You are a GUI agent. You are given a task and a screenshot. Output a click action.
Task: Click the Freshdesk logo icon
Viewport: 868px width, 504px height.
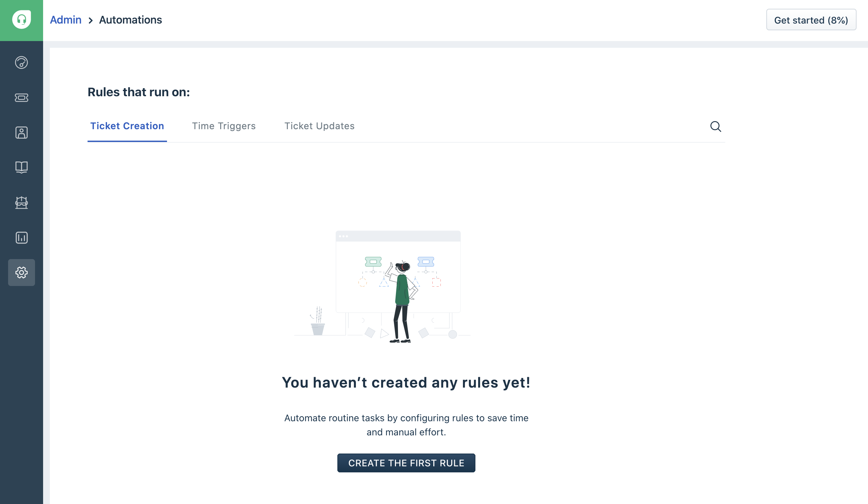(22, 19)
